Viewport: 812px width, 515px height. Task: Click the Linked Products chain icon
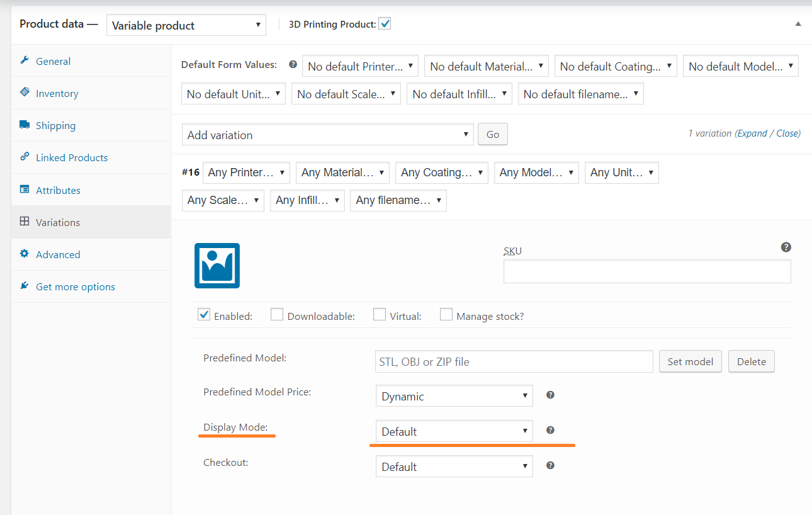point(25,157)
